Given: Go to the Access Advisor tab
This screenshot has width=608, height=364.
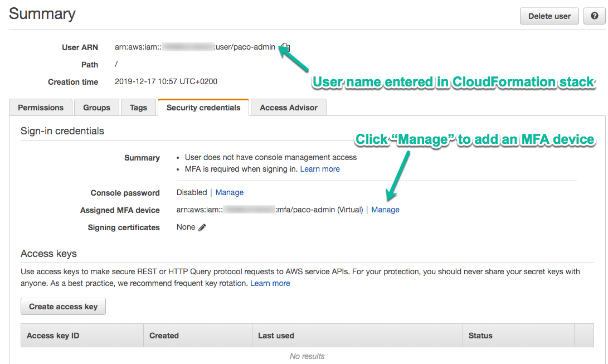Looking at the screenshot, I should pyautogui.click(x=289, y=108).
